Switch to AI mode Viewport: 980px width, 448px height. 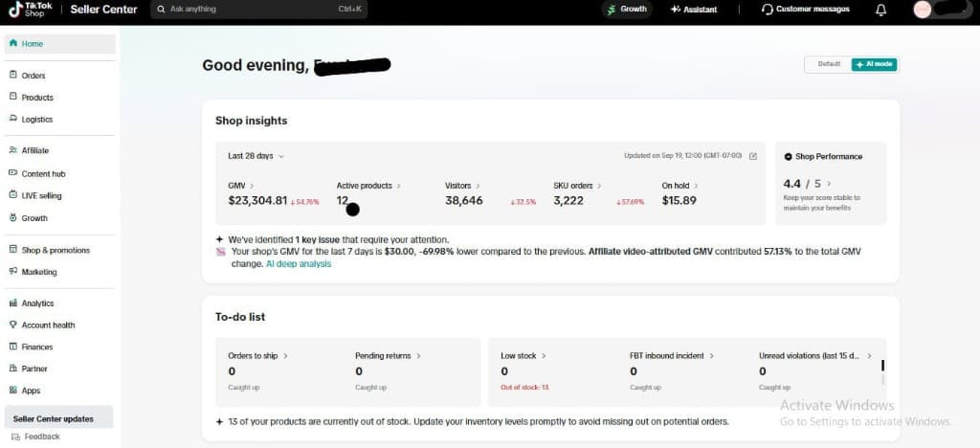(x=875, y=64)
